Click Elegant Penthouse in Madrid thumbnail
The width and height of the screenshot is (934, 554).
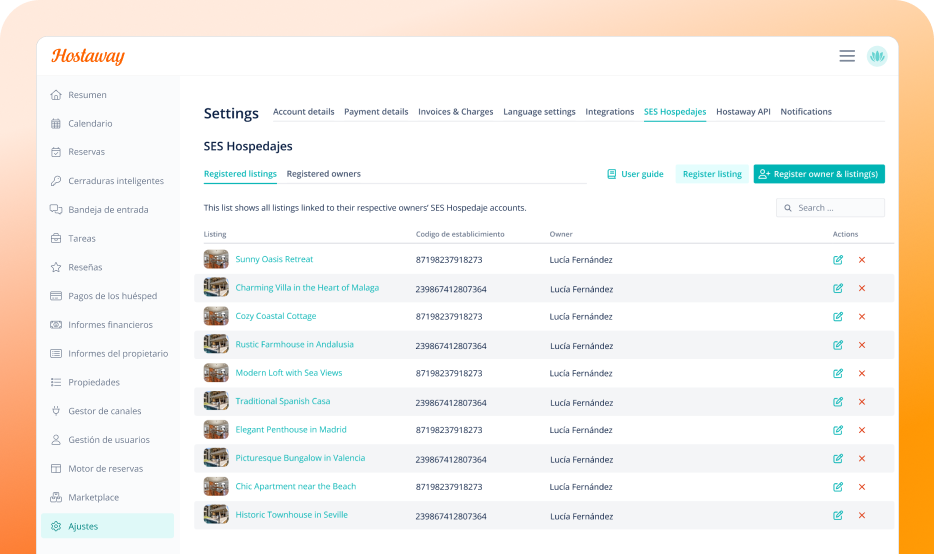216,429
